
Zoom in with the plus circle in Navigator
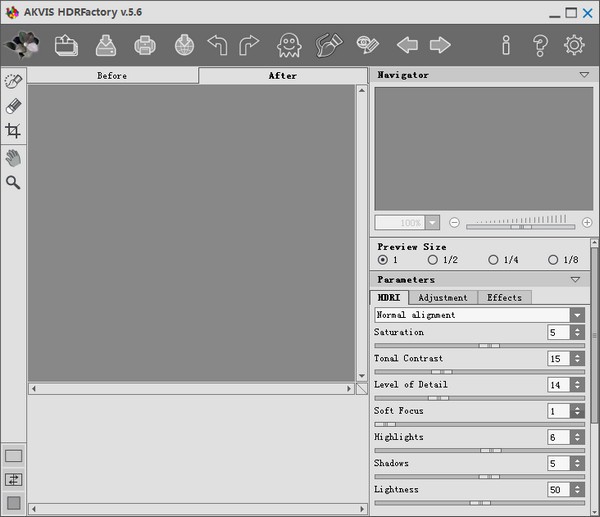point(587,222)
